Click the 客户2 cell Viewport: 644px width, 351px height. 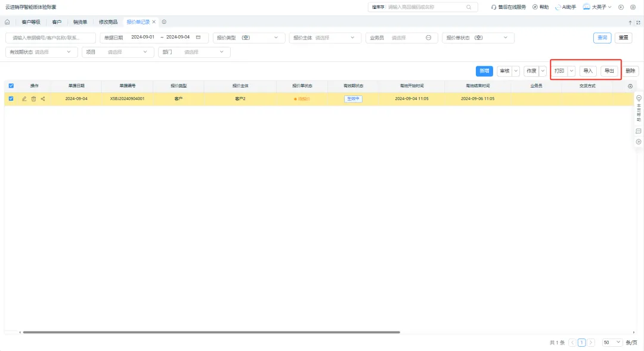tap(240, 99)
